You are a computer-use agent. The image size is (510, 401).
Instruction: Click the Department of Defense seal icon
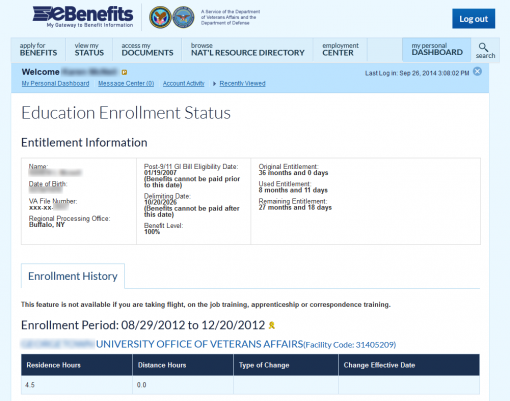pyautogui.click(x=183, y=17)
